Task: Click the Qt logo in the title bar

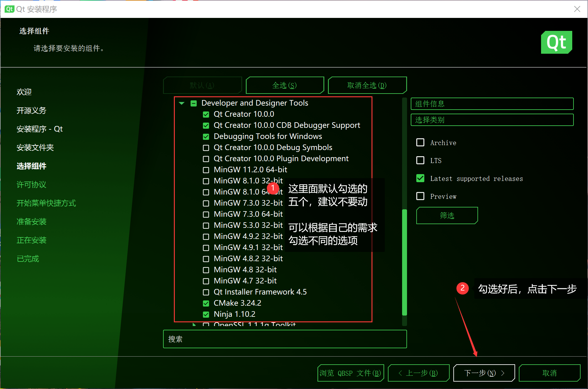Action: [x=10, y=9]
